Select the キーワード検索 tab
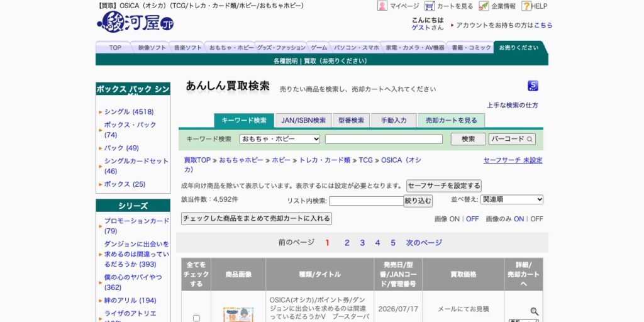 click(x=244, y=120)
